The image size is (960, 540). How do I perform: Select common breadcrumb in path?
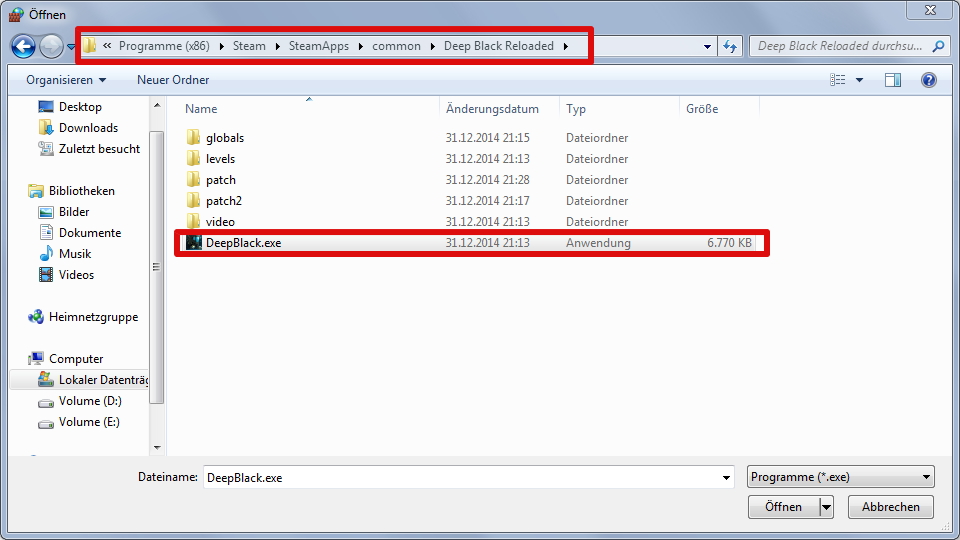396,46
